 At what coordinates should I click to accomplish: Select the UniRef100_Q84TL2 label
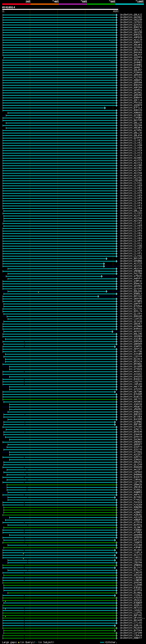pos(131,30)
